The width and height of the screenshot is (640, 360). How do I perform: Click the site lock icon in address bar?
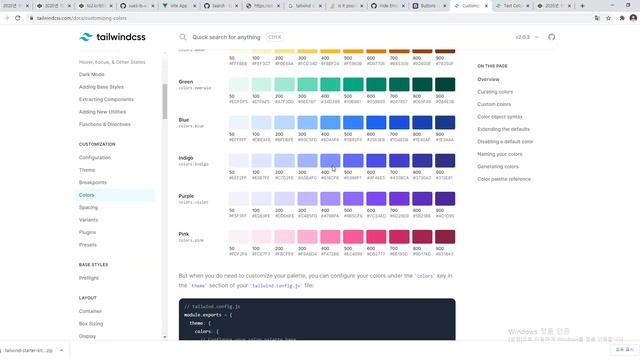click(31, 18)
